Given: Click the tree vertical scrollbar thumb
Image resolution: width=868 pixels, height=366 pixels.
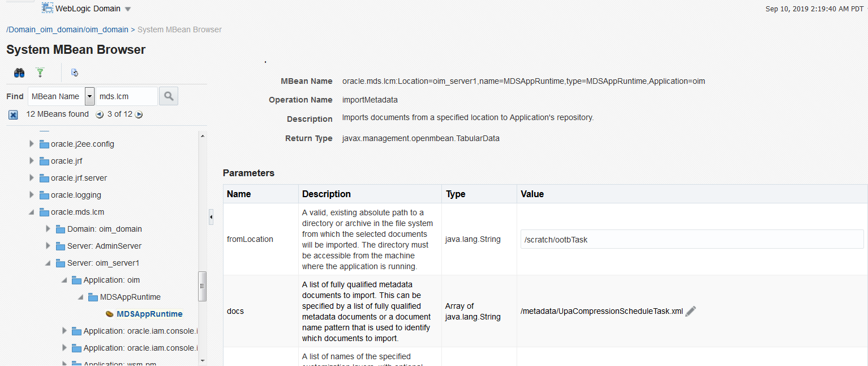Looking at the screenshot, I should tap(203, 286).
